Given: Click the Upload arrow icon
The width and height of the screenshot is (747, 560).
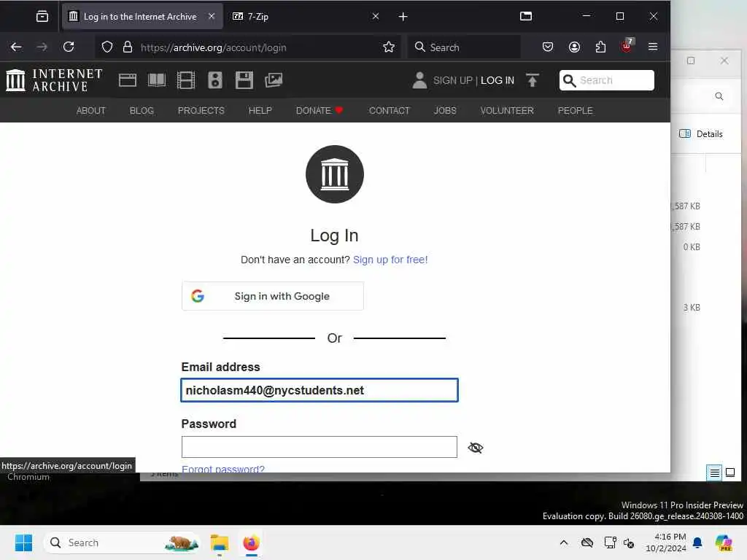Looking at the screenshot, I should pyautogui.click(x=532, y=80).
